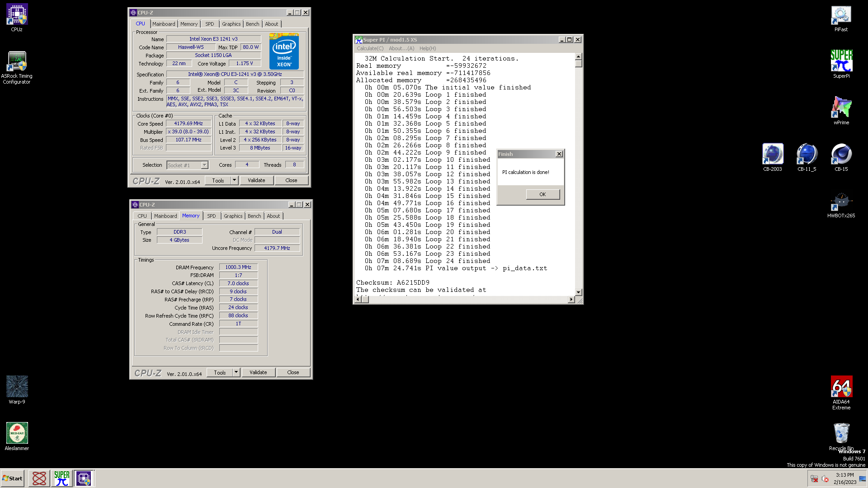Open ASRock Timing Configurator shortcut
This screenshot has width=868, height=488.
(17, 68)
